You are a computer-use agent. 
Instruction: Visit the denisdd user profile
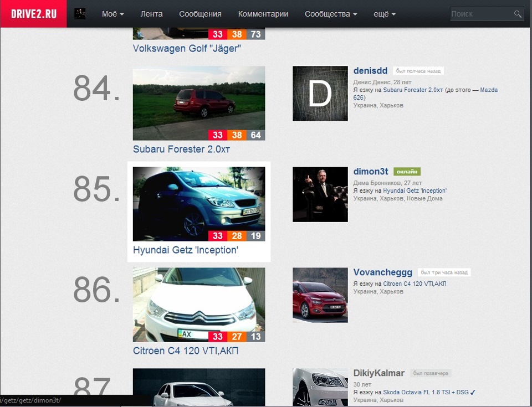pyautogui.click(x=370, y=70)
